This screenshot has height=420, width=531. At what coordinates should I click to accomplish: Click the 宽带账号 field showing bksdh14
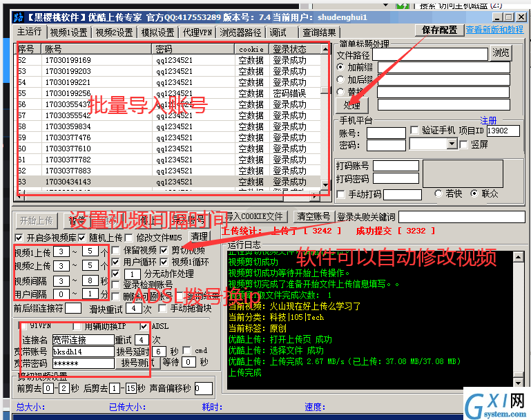(84, 352)
